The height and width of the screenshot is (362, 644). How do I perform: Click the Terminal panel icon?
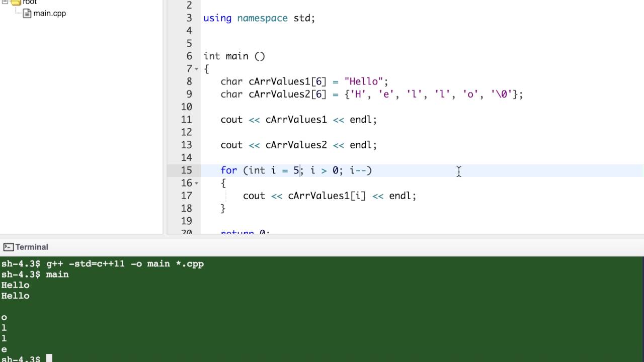click(x=8, y=247)
